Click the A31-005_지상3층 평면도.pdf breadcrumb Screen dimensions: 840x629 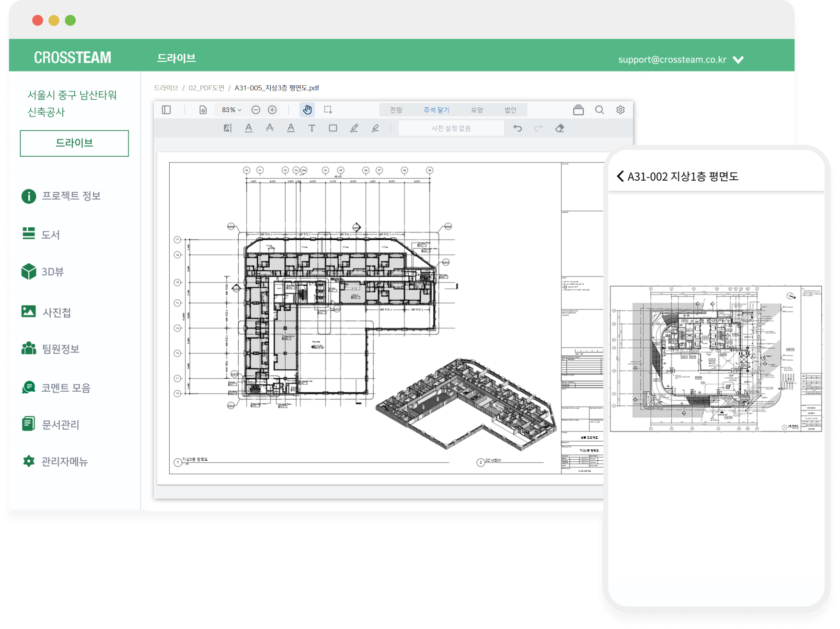[x=276, y=88]
